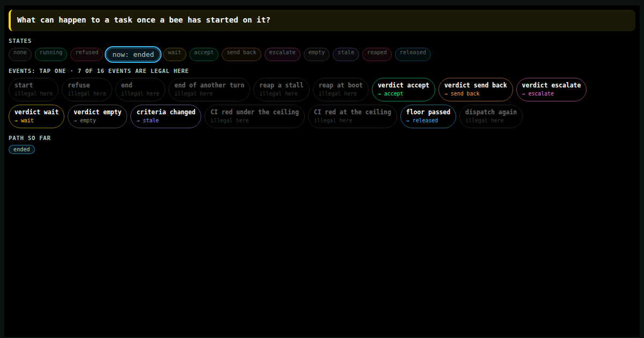Click the 'wait' pill in the states row
Viewport: 644px width, 338px height.
pos(174,54)
